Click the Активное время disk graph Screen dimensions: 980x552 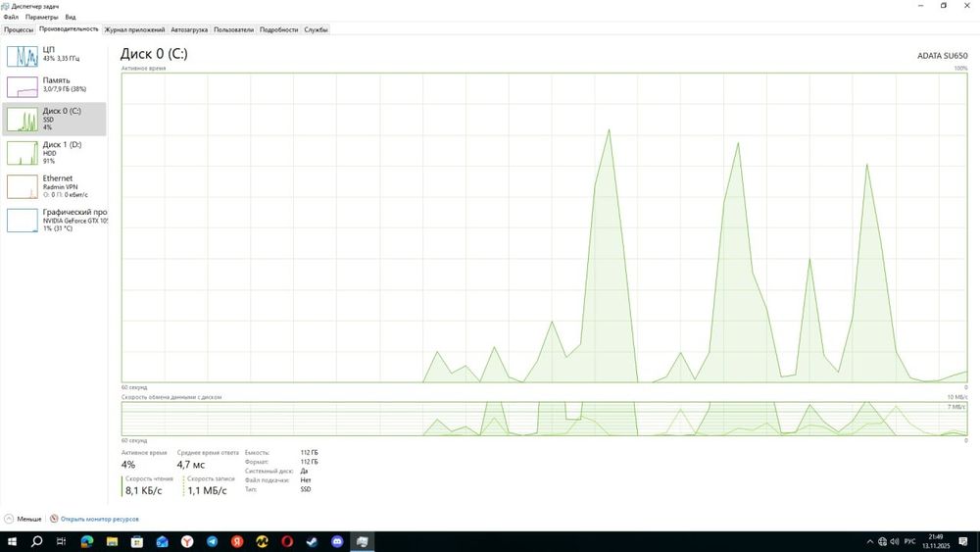tap(544, 227)
